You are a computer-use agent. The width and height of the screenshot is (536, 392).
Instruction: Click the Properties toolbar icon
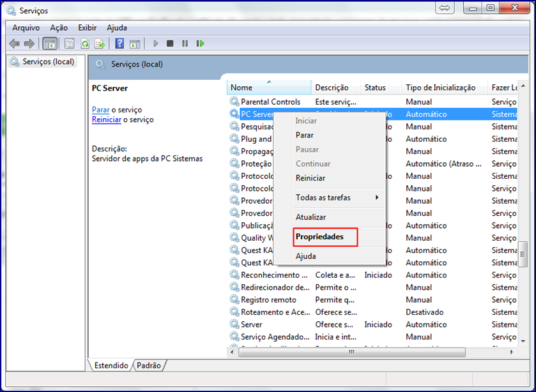coord(69,43)
